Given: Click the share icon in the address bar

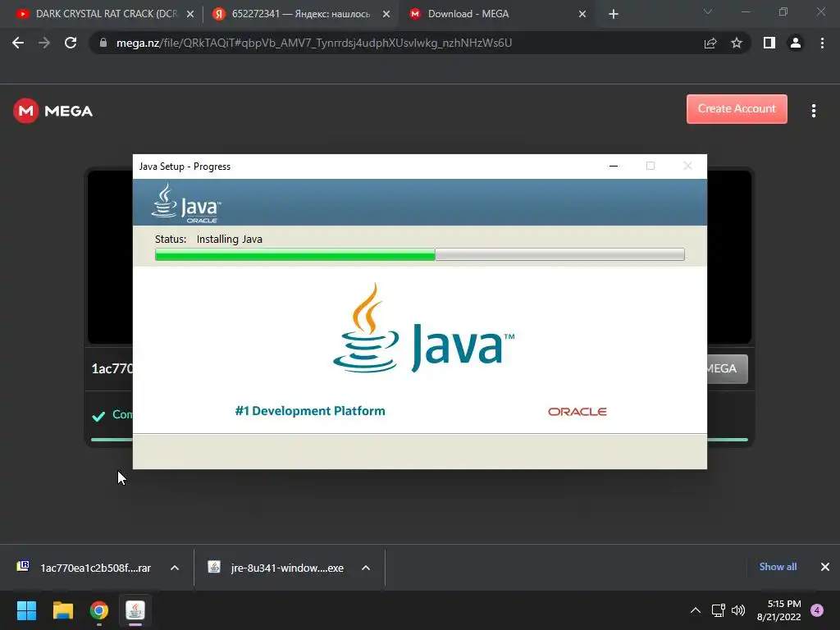Looking at the screenshot, I should click(710, 43).
